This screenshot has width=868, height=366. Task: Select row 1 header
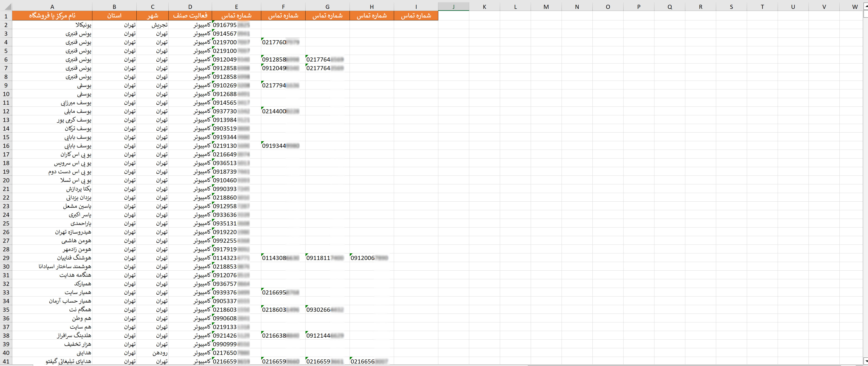[x=6, y=16]
